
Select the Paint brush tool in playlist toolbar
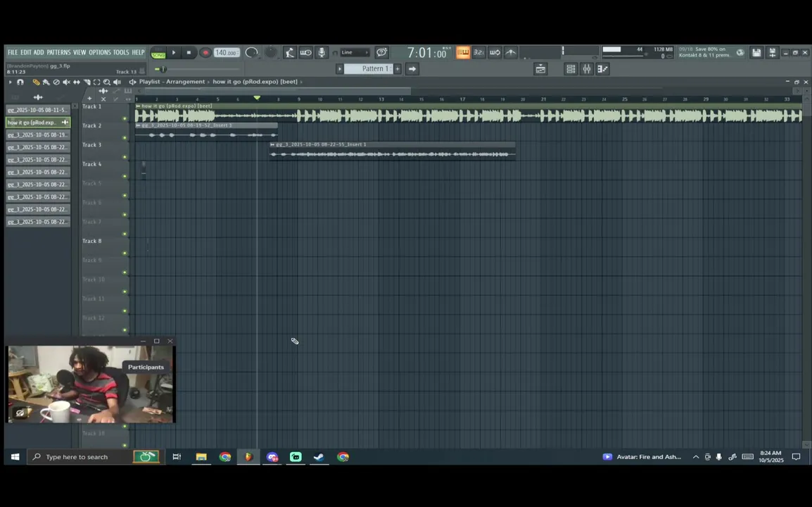[46, 82]
